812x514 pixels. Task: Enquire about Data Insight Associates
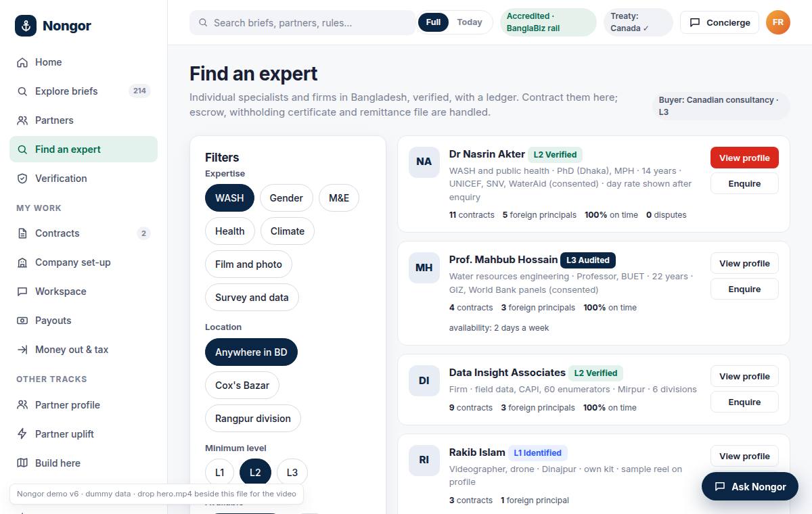click(x=744, y=402)
